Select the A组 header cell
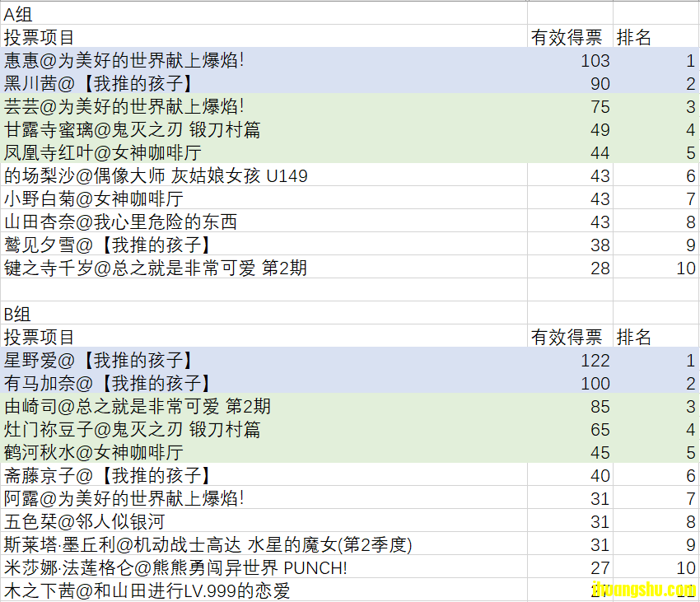Screen dimensions: 700x602 pyautogui.click(x=264, y=13)
